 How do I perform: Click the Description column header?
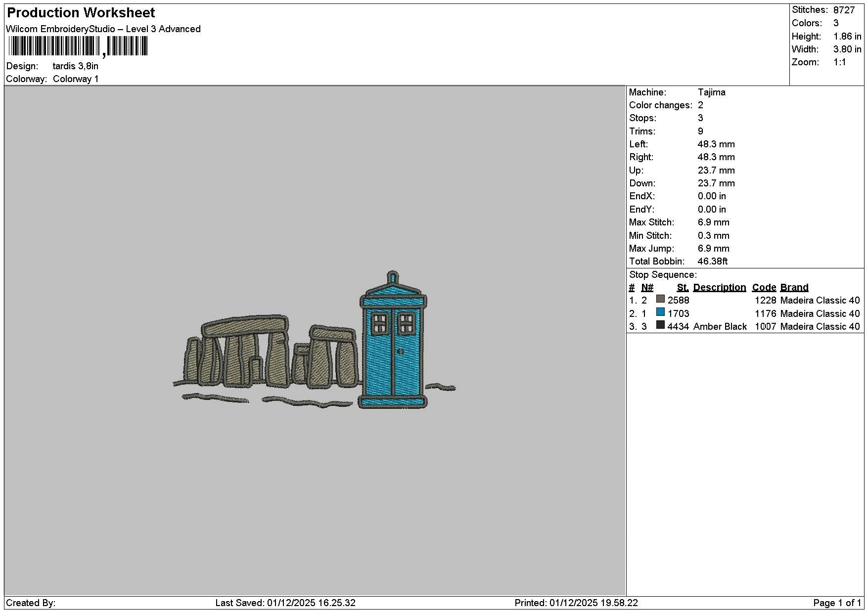(719, 287)
